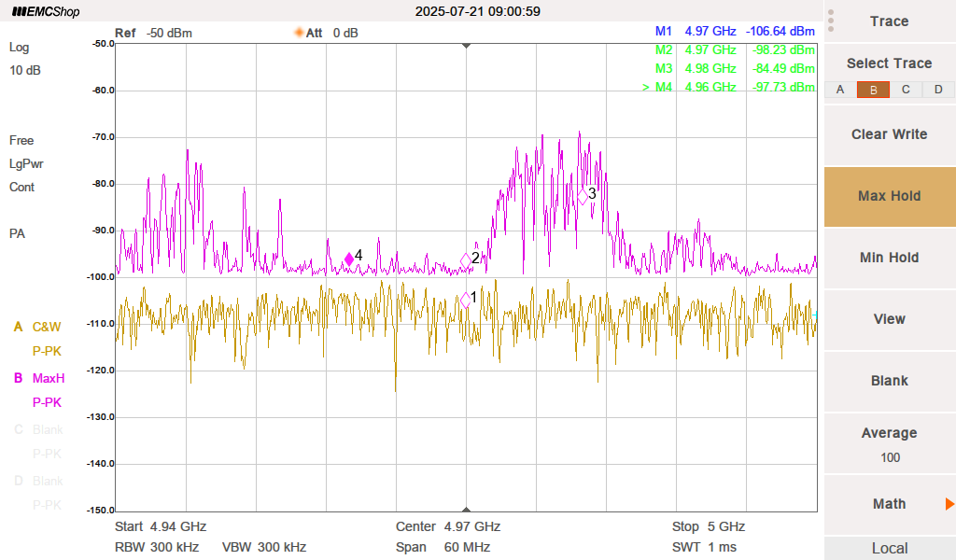Click the center frequency triangle at top of graph
Screen dimensions: 956x560
(x=467, y=45)
